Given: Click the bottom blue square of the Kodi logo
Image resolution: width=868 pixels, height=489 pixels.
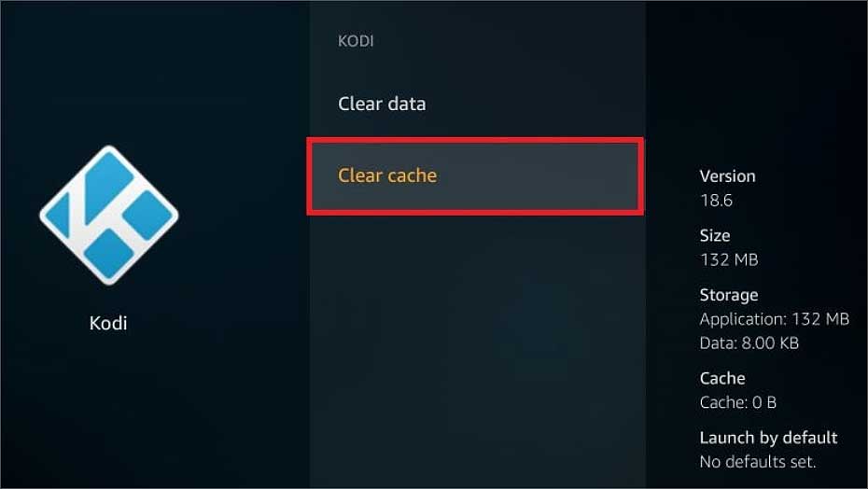Looking at the screenshot, I should click(108, 254).
